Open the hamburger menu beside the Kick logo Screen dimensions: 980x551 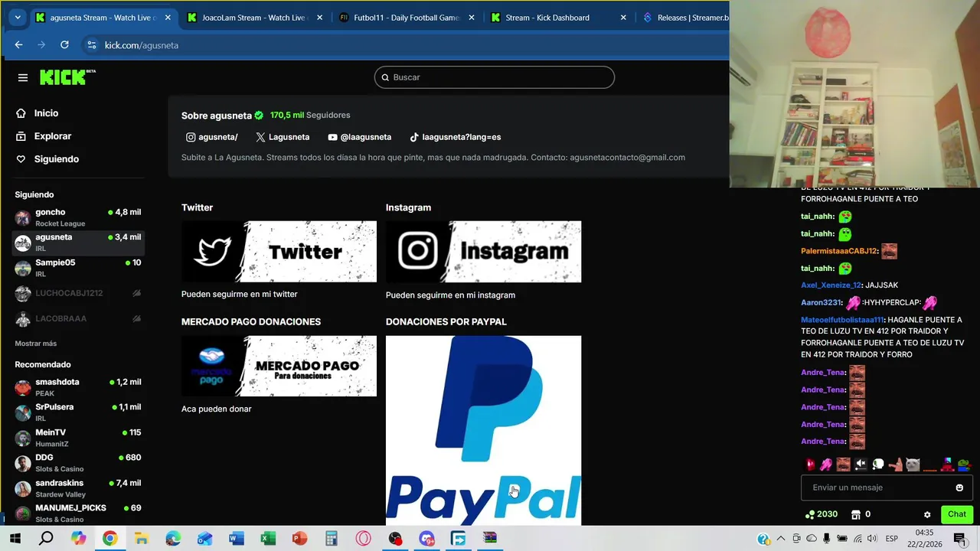point(23,77)
